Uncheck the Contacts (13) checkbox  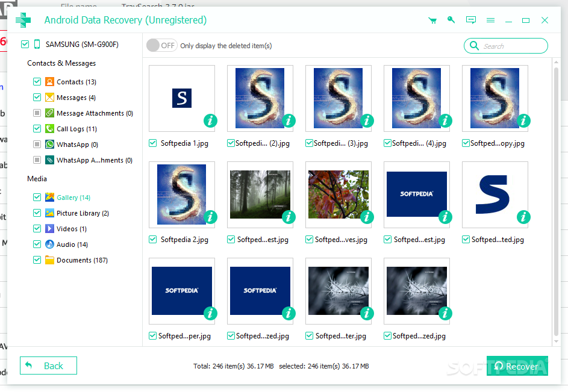pyautogui.click(x=37, y=81)
